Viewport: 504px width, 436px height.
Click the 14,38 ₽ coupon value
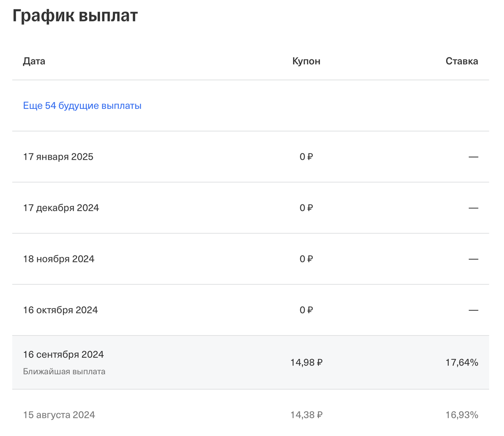(307, 415)
